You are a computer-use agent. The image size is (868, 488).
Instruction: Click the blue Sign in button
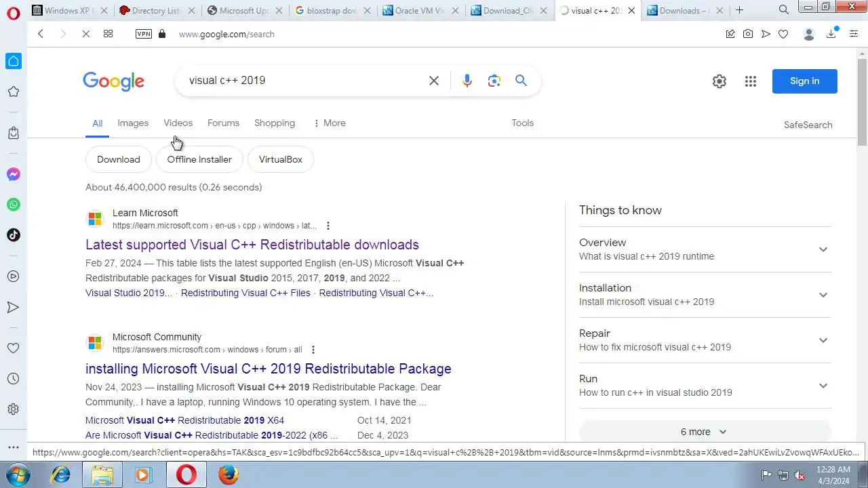coord(804,81)
